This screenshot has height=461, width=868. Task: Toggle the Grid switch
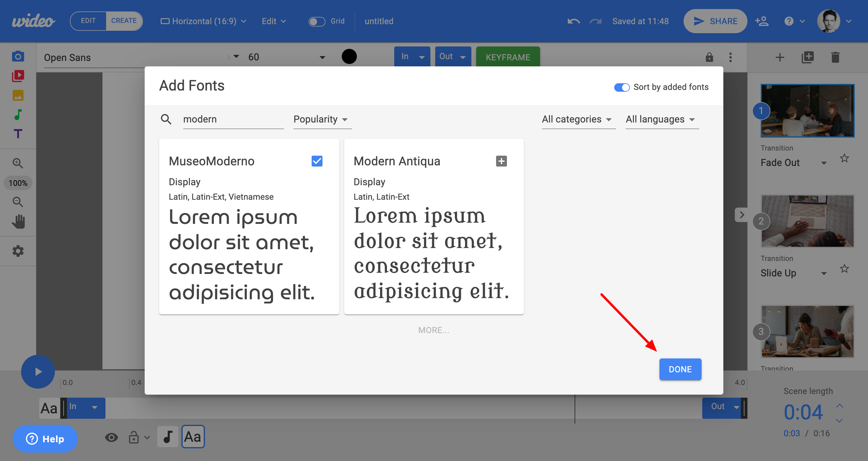[x=316, y=21]
